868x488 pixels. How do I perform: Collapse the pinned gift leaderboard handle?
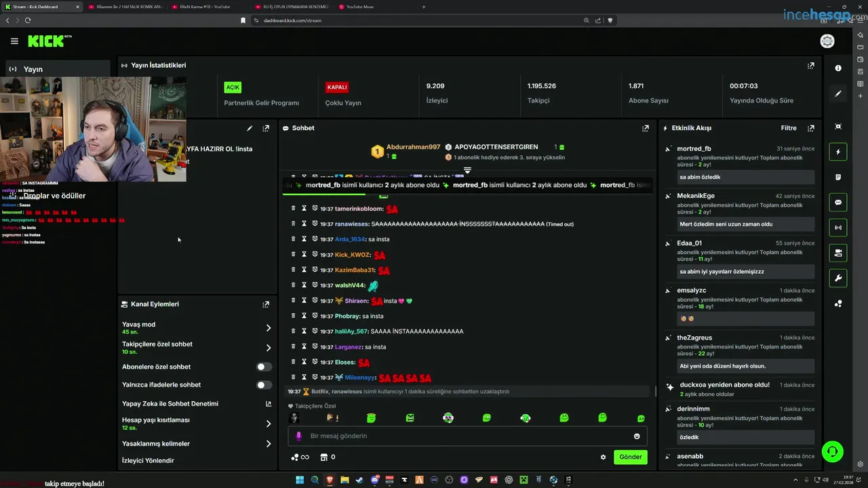(467, 169)
